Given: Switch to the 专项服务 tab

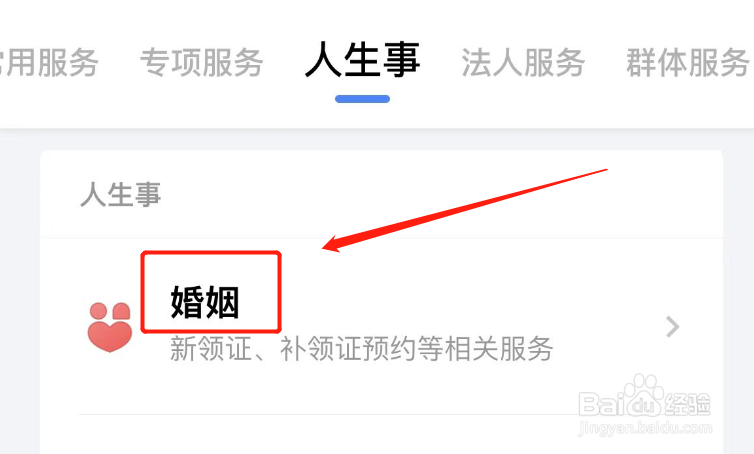Looking at the screenshot, I should [x=201, y=63].
